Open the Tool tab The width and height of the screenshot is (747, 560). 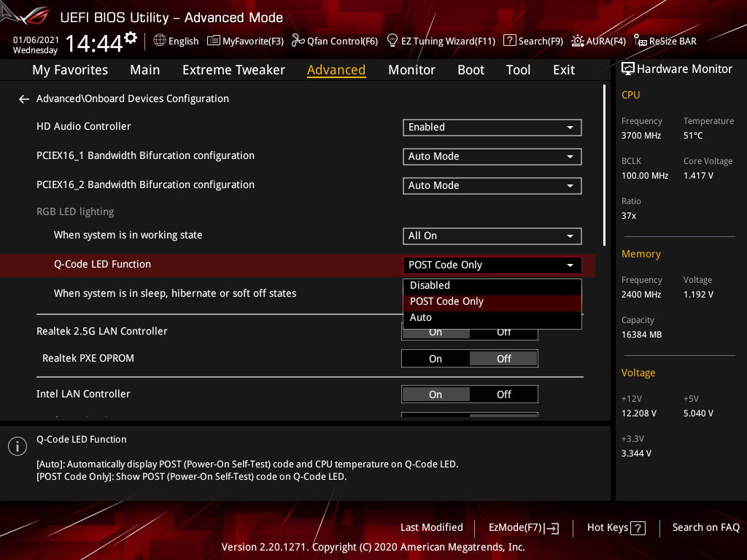(518, 70)
